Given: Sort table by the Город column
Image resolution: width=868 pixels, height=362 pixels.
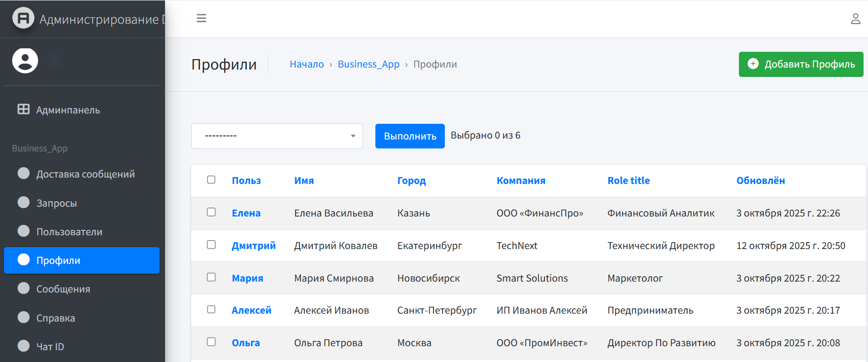Looking at the screenshot, I should pos(411,181).
